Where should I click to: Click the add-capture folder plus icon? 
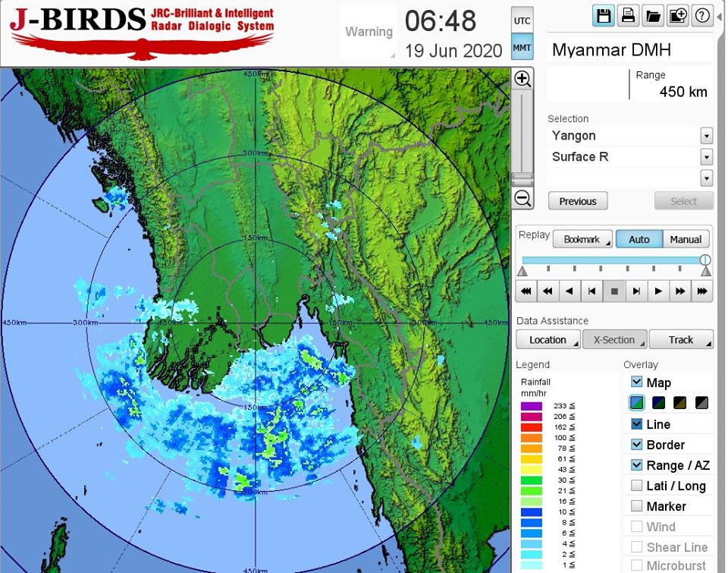(x=678, y=16)
